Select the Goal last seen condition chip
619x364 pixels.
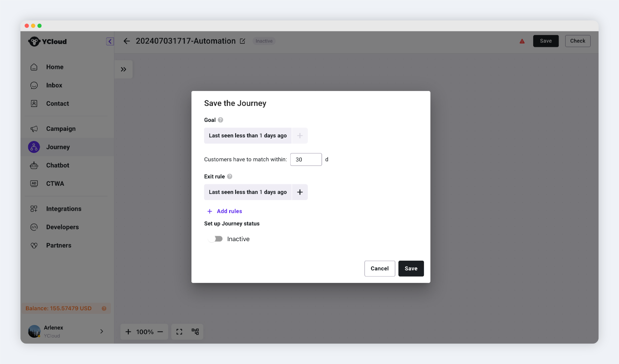248,136
